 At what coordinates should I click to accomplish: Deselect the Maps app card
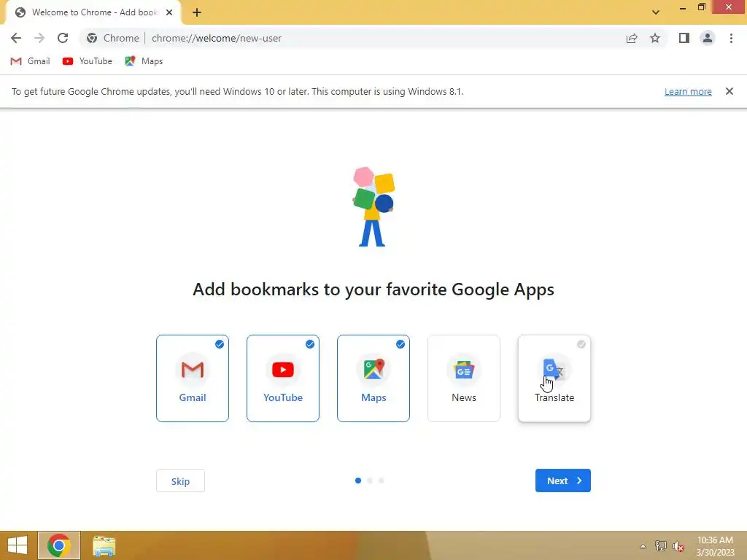pyautogui.click(x=373, y=378)
